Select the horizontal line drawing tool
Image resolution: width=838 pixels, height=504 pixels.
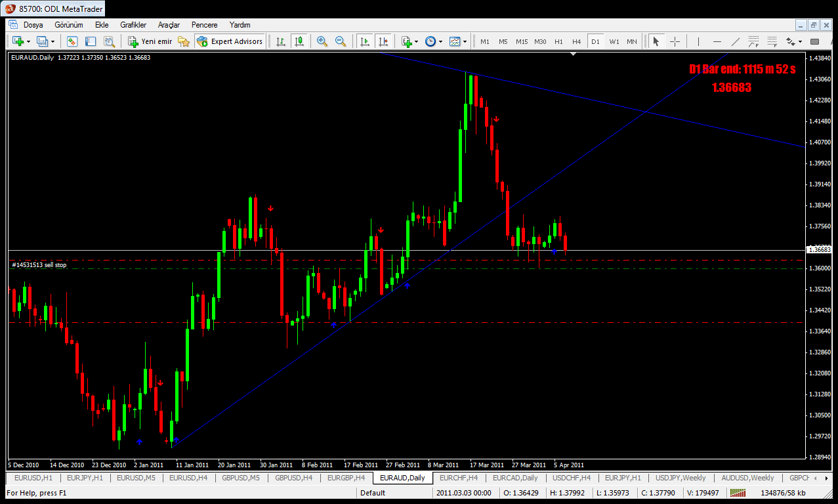click(717, 41)
